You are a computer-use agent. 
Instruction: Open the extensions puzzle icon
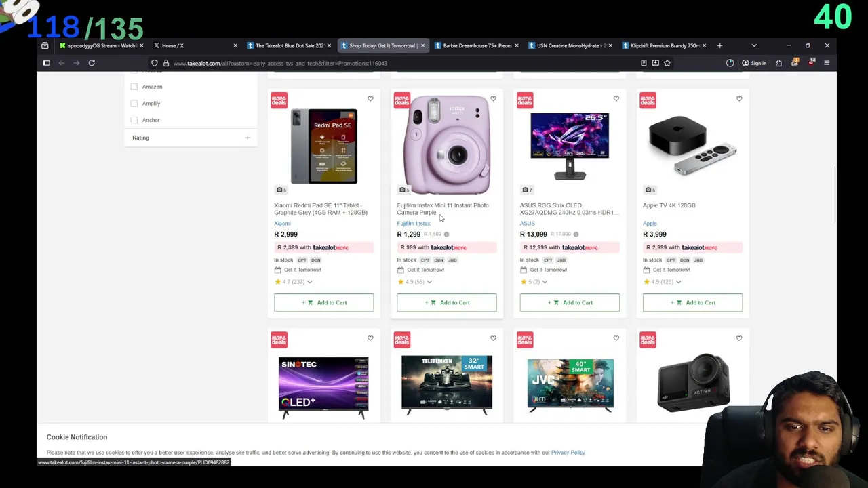tap(778, 63)
